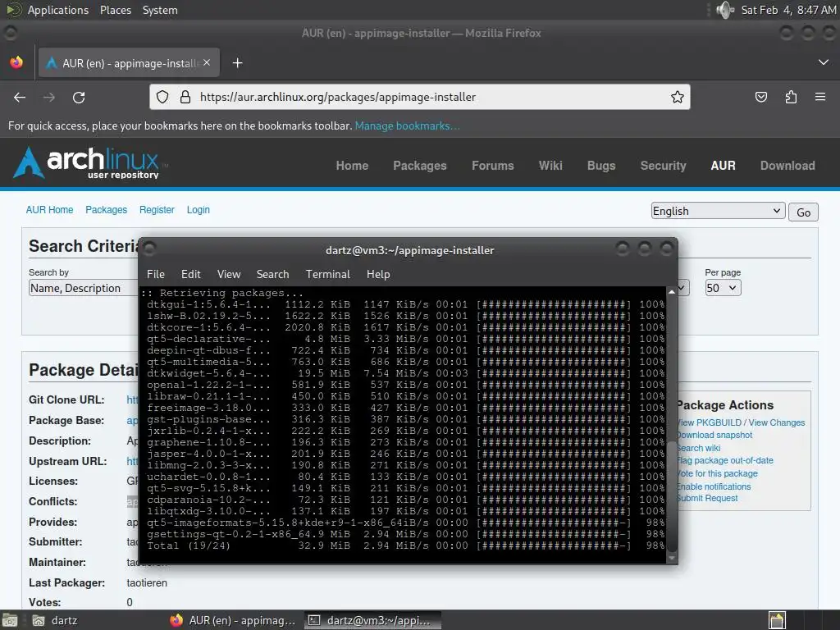
Task: Click Vote for this package link
Action: 718,473
